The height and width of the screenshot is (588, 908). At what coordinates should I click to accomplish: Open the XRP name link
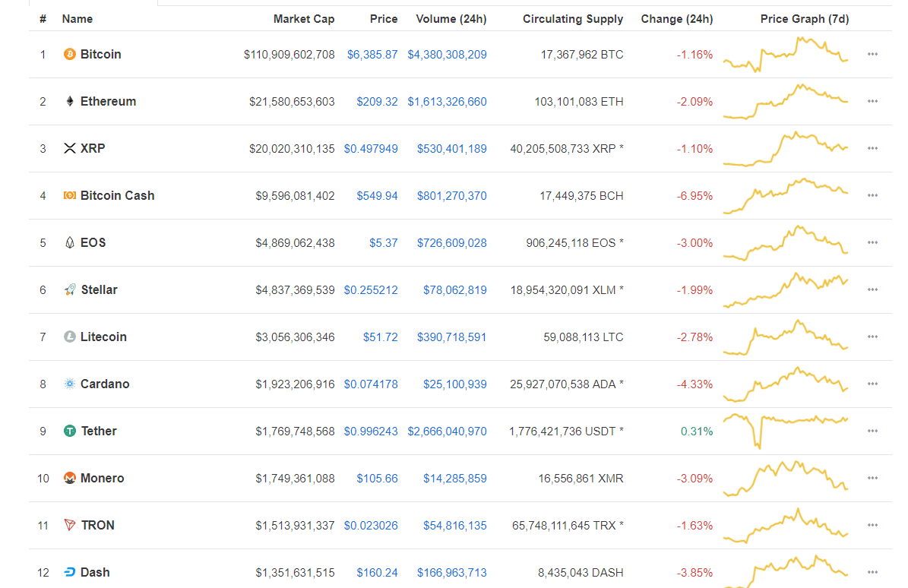click(93, 148)
